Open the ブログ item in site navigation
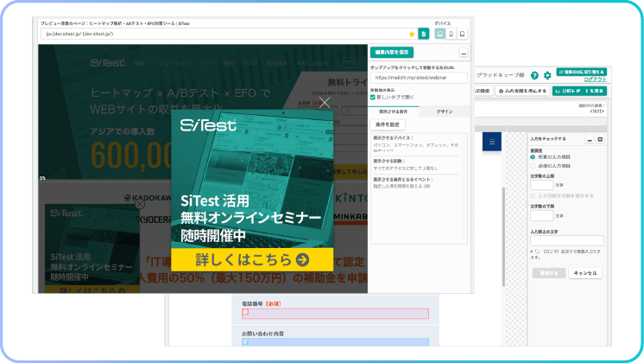The width and height of the screenshot is (644, 363). point(250,63)
